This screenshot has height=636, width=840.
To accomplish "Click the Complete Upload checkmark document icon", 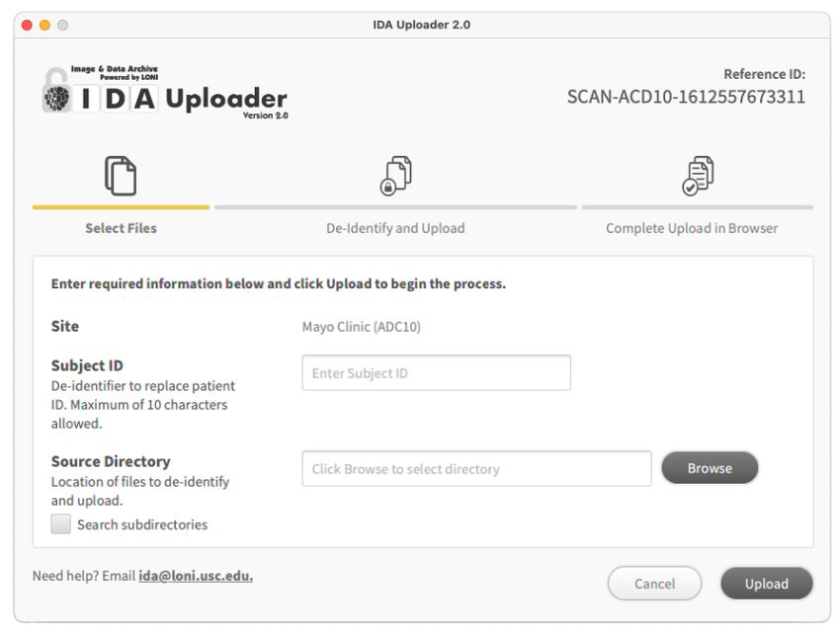I will point(698,176).
